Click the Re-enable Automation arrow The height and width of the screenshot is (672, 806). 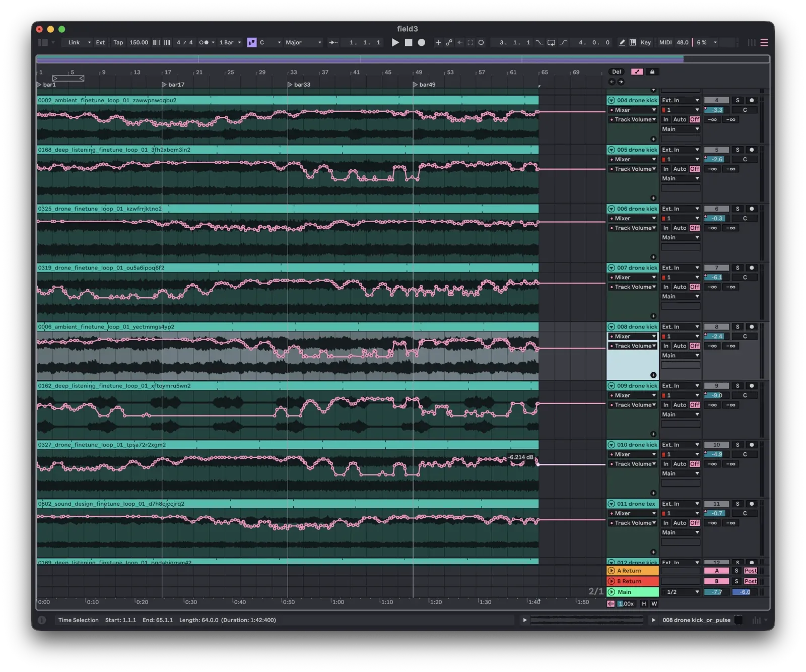click(459, 42)
